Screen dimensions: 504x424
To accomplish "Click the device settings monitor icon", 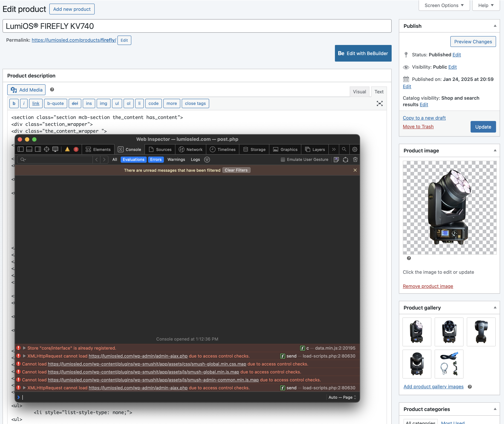I will [x=55, y=149].
